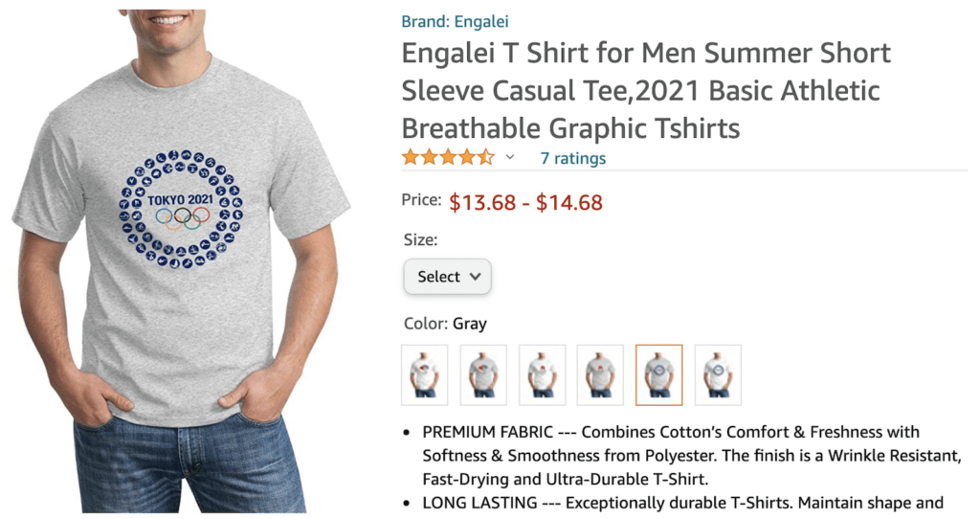
Task: Visit the Engalei brand page link
Action: 456,21
